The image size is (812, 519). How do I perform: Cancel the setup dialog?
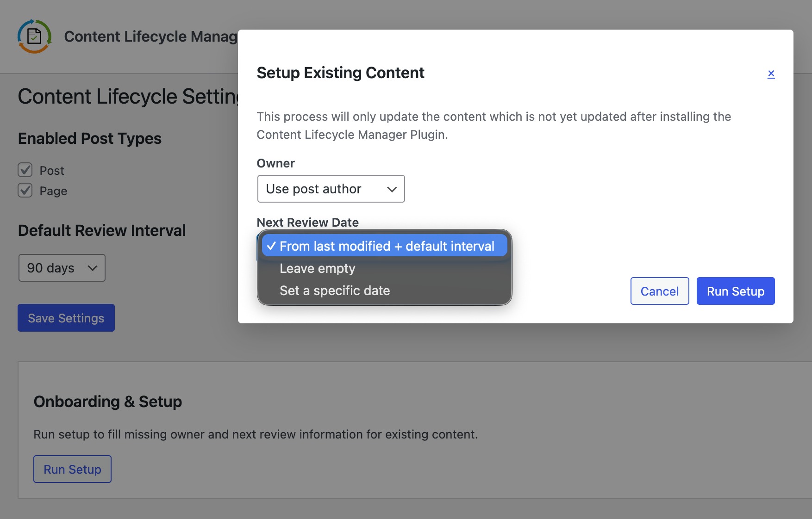click(x=659, y=291)
